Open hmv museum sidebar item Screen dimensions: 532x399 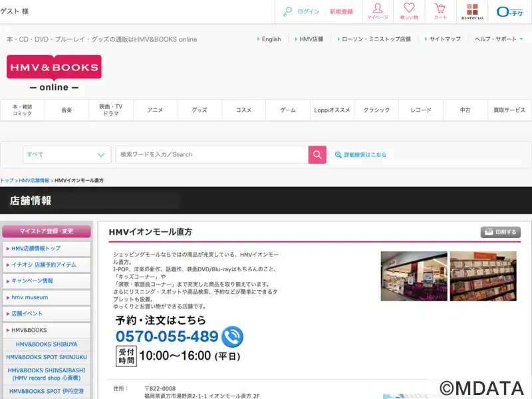(x=47, y=297)
